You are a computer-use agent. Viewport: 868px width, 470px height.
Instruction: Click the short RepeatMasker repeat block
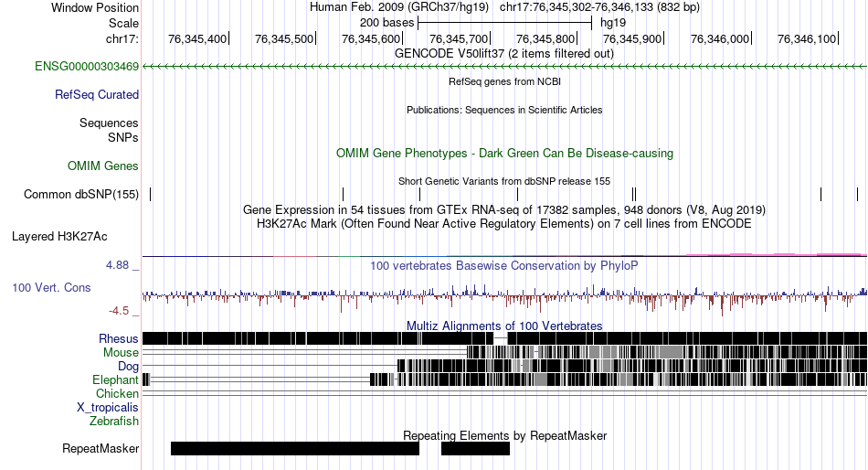(x=475, y=448)
